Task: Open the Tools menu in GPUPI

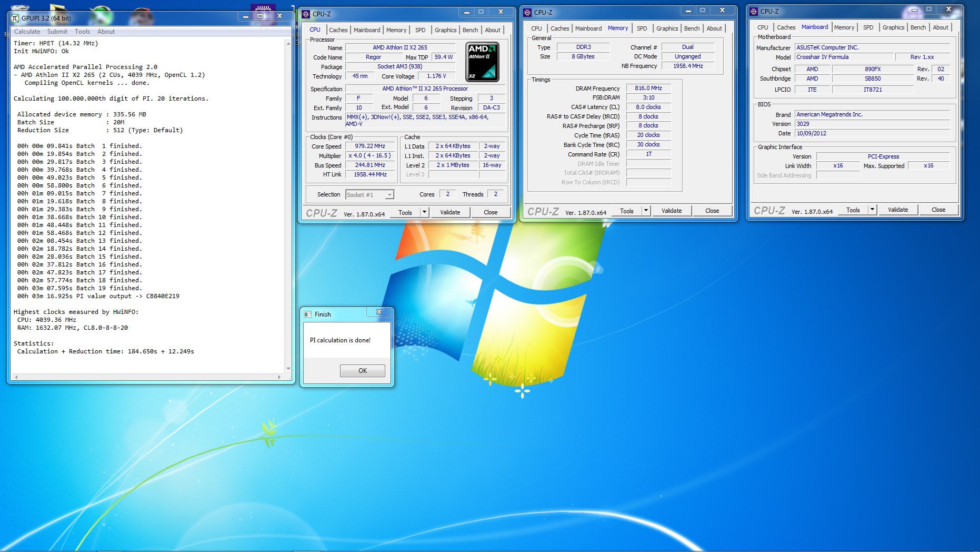Action: tap(82, 32)
